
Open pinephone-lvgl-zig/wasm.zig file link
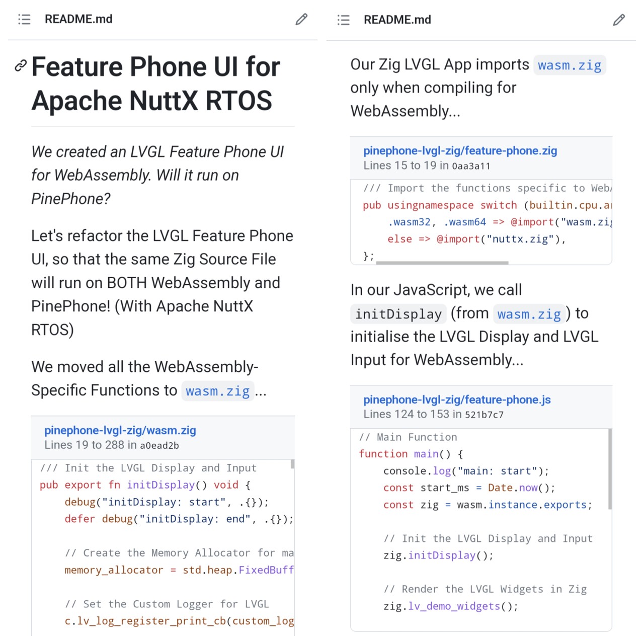(120, 430)
